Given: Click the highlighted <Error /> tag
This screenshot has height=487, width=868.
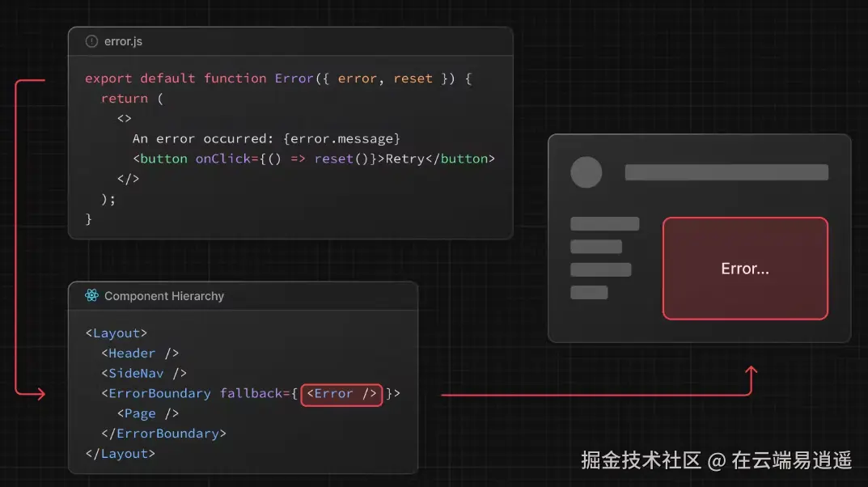Looking at the screenshot, I should coord(341,394).
